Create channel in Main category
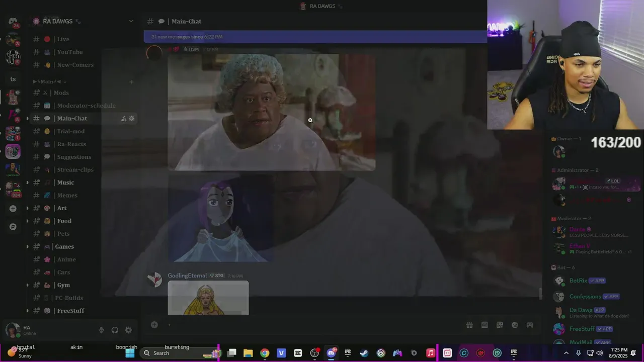Image resolution: width=644 pixels, height=362 pixels. (131, 81)
